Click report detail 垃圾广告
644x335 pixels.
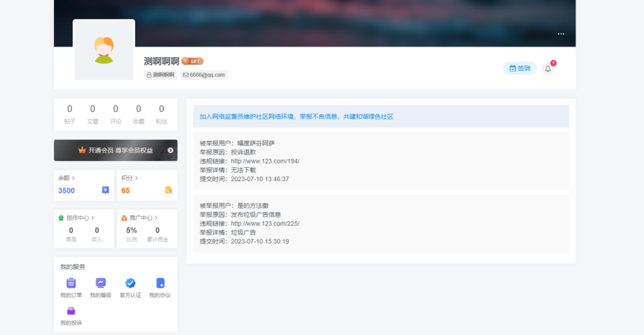243,233
